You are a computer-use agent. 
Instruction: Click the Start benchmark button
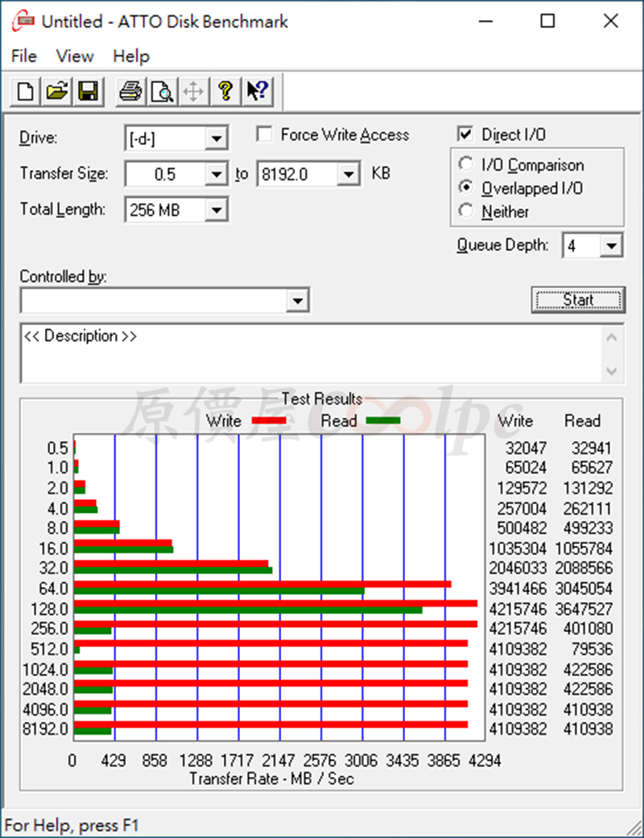(x=578, y=299)
